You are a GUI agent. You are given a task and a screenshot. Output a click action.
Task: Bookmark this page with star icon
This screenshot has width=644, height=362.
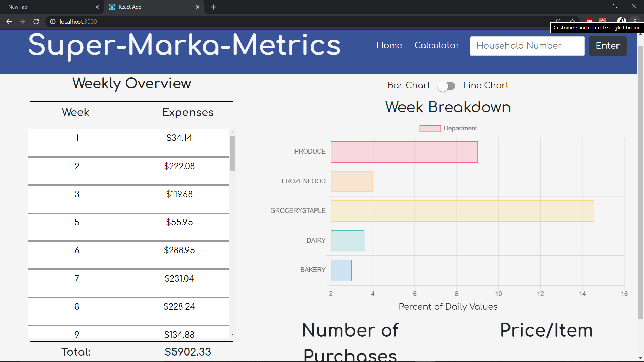[572, 21]
